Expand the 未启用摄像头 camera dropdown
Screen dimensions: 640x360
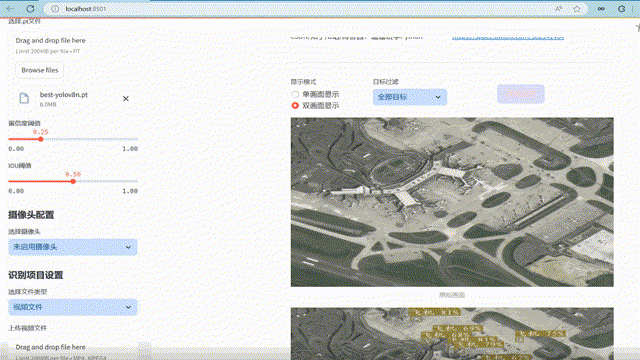[73, 247]
